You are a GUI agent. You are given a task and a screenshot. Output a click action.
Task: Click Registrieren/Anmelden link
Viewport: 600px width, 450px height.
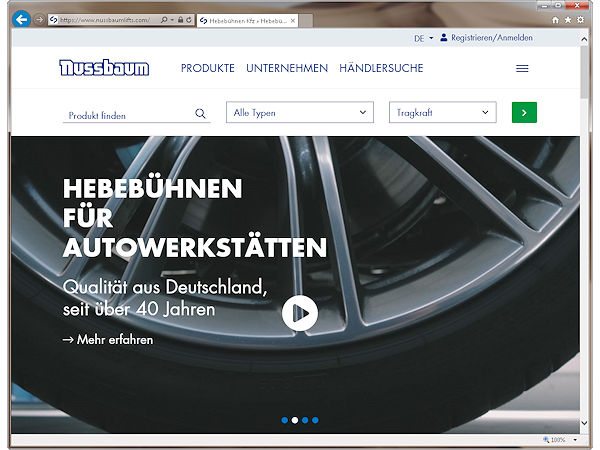(492, 38)
